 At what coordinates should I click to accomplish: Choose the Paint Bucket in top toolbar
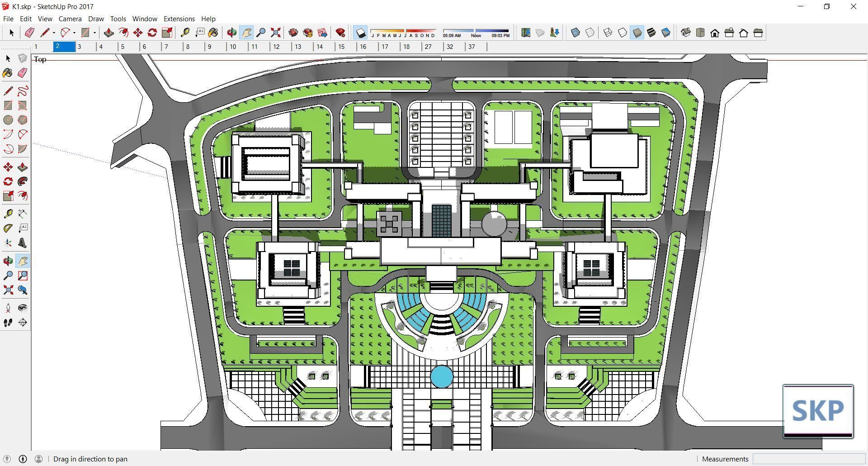coord(214,33)
